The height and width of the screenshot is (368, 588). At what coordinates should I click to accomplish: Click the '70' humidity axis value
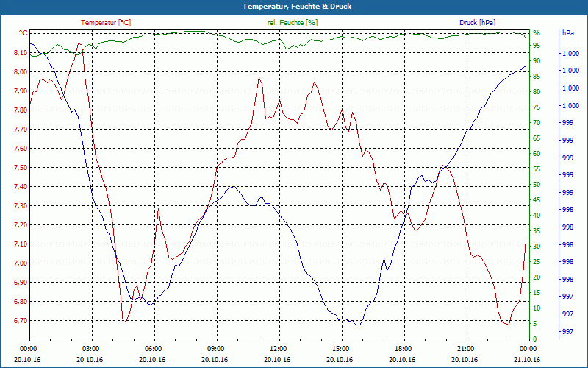pos(537,123)
